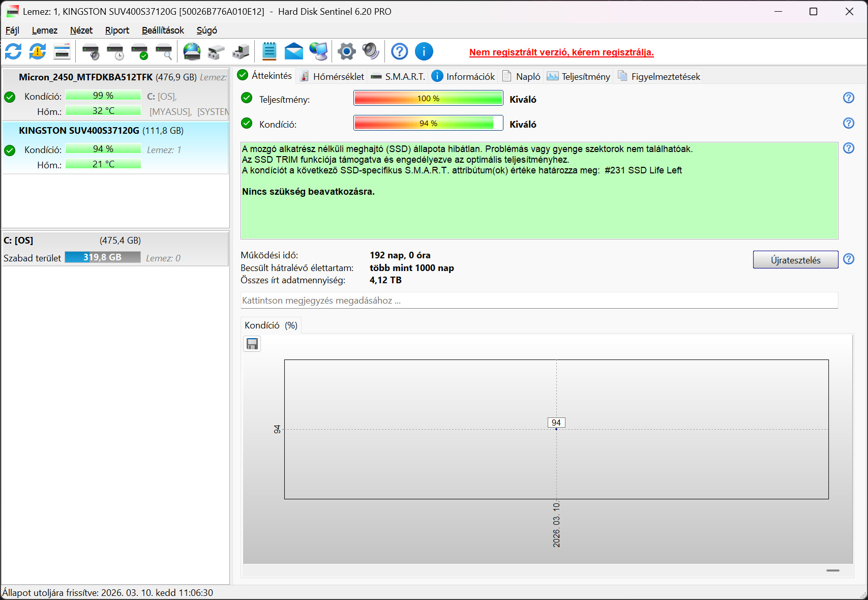Screen dimensions: 868x600
Task: Click the 'Lemez: 1' label under KINGSTON
Action: (x=164, y=150)
